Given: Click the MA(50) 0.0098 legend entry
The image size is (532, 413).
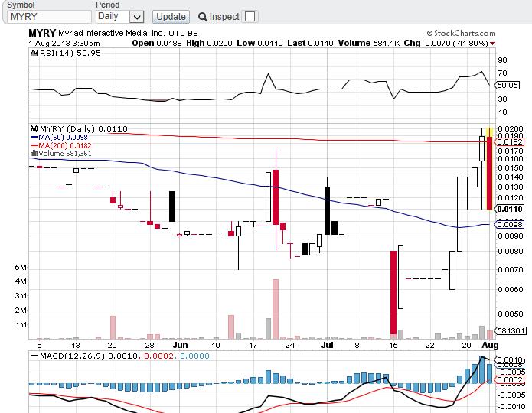Looking at the screenshot, I should 59,138.
